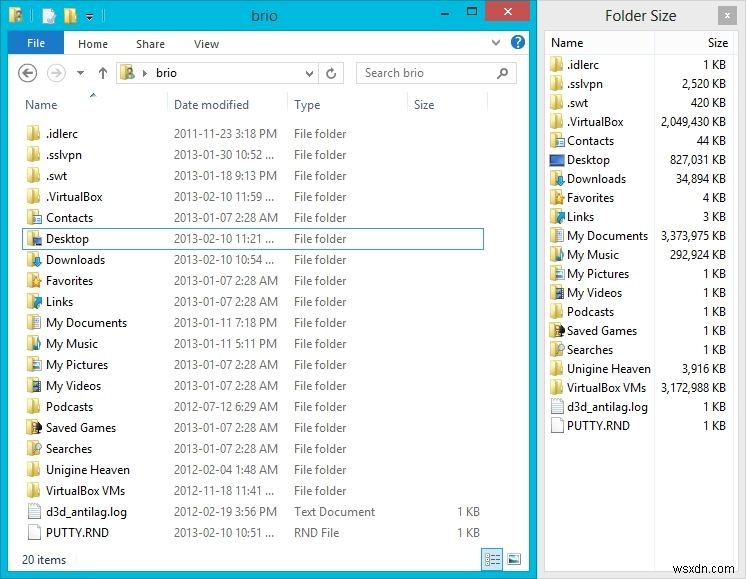Sort by Date modified column

(x=211, y=105)
